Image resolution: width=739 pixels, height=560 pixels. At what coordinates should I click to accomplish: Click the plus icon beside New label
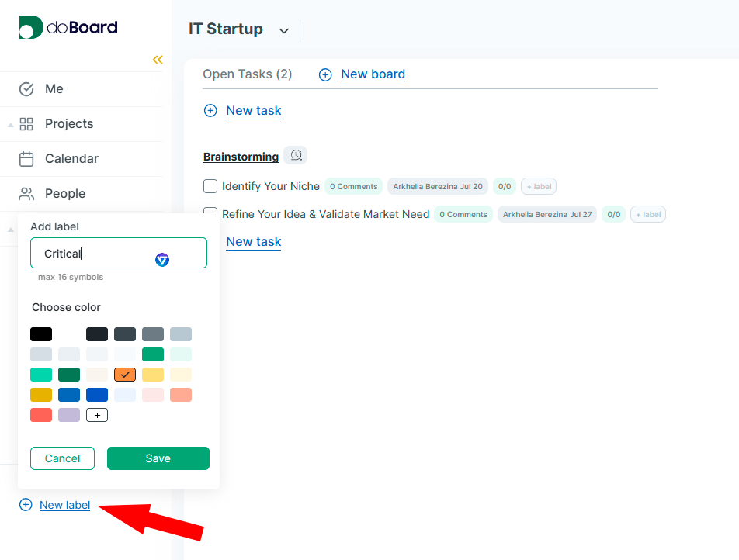(26, 505)
